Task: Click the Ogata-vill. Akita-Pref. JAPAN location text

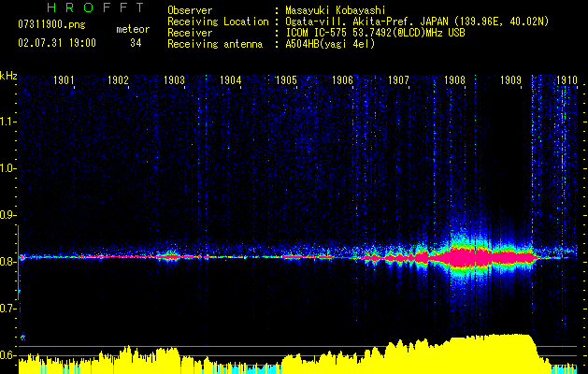Action: click(417, 22)
